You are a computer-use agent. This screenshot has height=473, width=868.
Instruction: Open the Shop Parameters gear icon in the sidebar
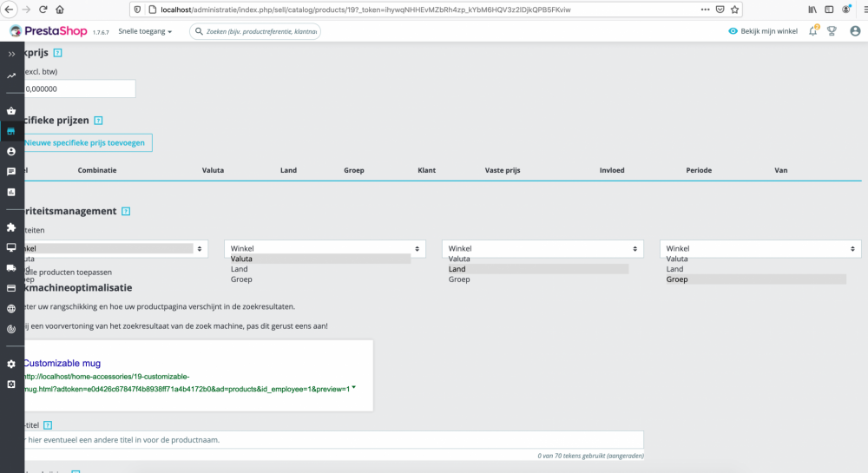point(11,364)
